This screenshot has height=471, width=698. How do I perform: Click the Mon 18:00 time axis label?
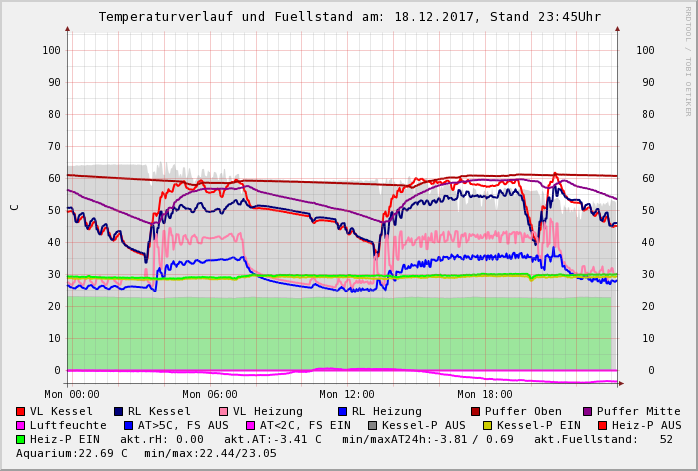click(485, 394)
